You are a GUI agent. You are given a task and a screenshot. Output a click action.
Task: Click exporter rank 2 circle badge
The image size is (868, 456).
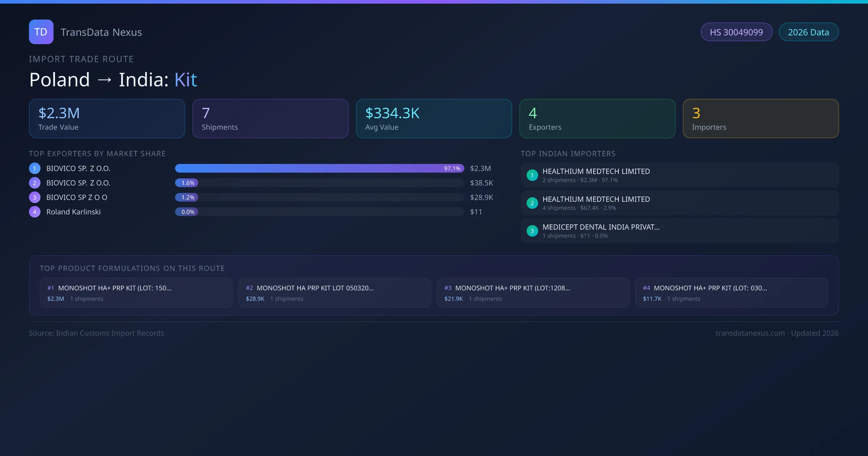(35, 183)
